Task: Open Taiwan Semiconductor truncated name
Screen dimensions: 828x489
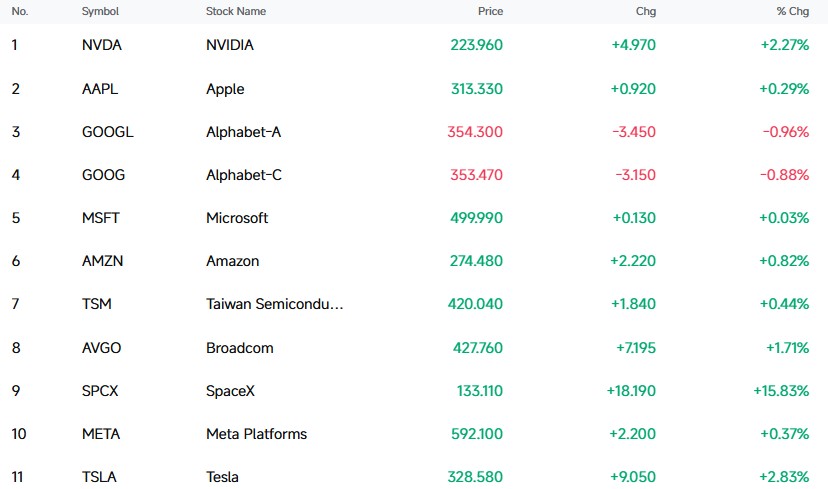Action: [x=274, y=304]
